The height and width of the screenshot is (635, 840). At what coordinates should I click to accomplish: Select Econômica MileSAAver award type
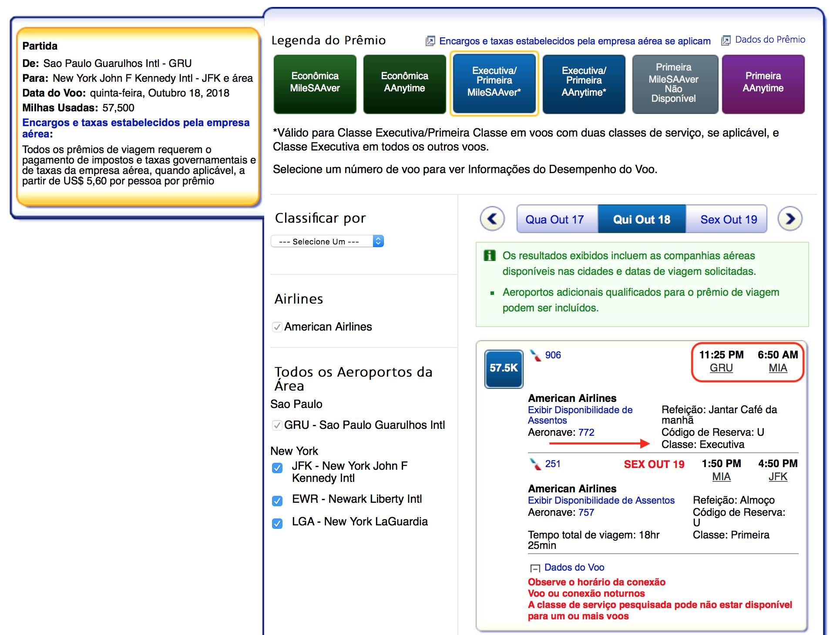(315, 84)
